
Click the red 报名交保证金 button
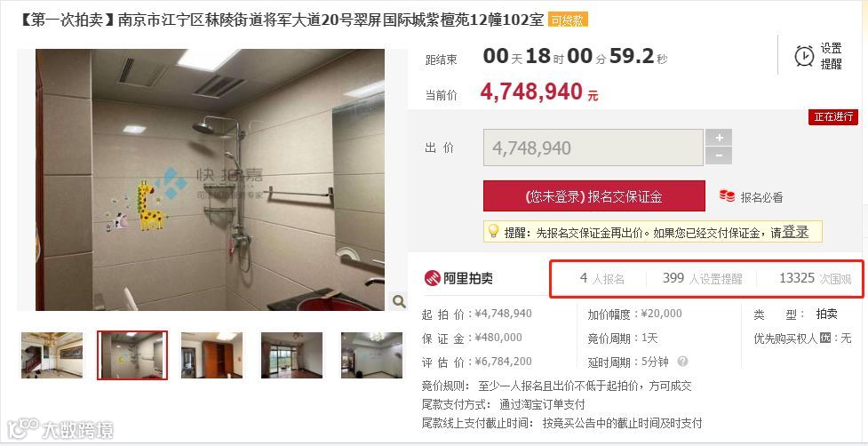click(x=594, y=195)
